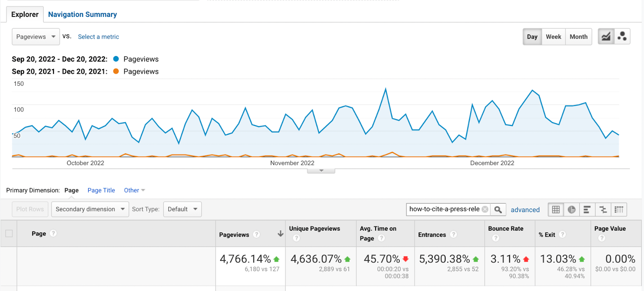The height and width of the screenshot is (291, 644).
Task: Open help for Unique Pageviews column
Action: click(296, 238)
